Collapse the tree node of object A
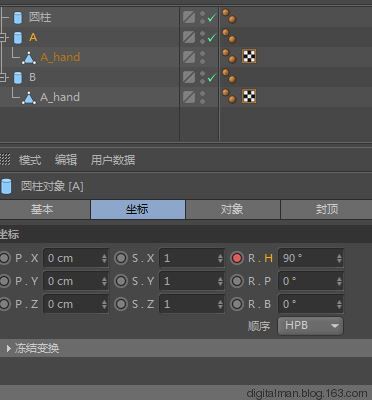The height and width of the screenshot is (400, 372). pyautogui.click(x=3, y=37)
